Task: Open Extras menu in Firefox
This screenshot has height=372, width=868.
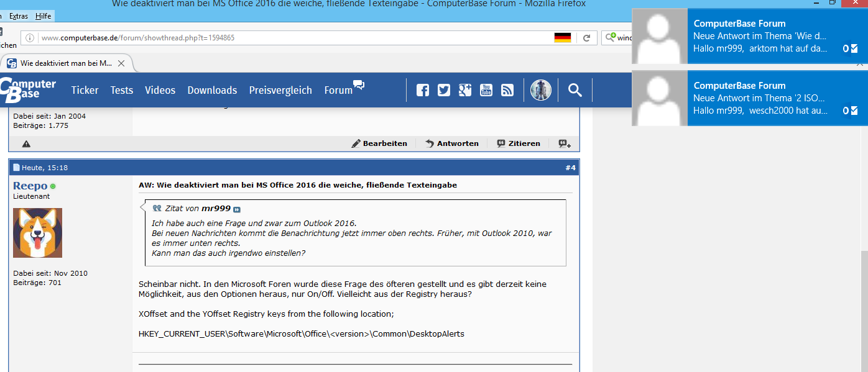Action: [x=18, y=16]
